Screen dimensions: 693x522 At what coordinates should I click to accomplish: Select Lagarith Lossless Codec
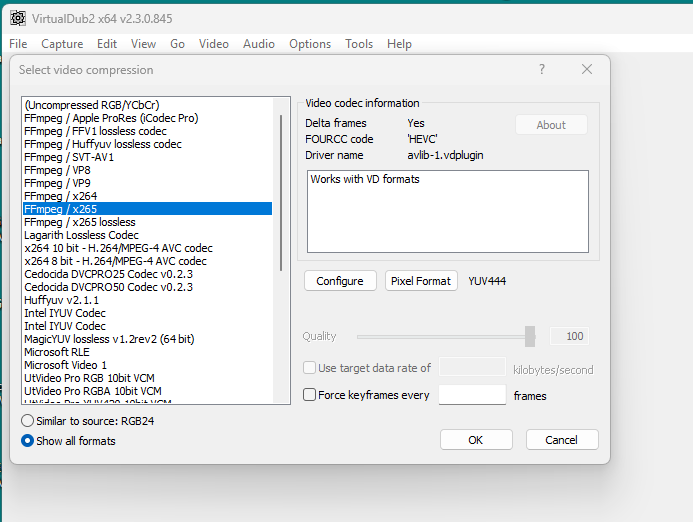coord(147,235)
